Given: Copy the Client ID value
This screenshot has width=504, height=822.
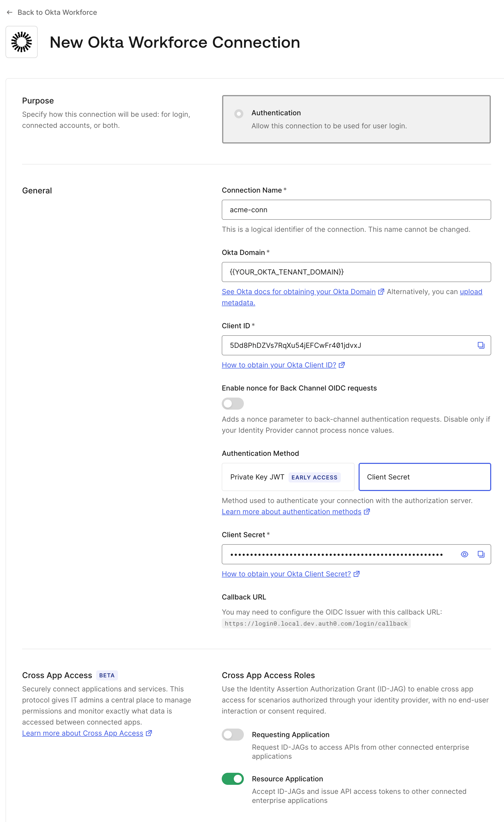Looking at the screenshot, I should [x=481, y=345].
